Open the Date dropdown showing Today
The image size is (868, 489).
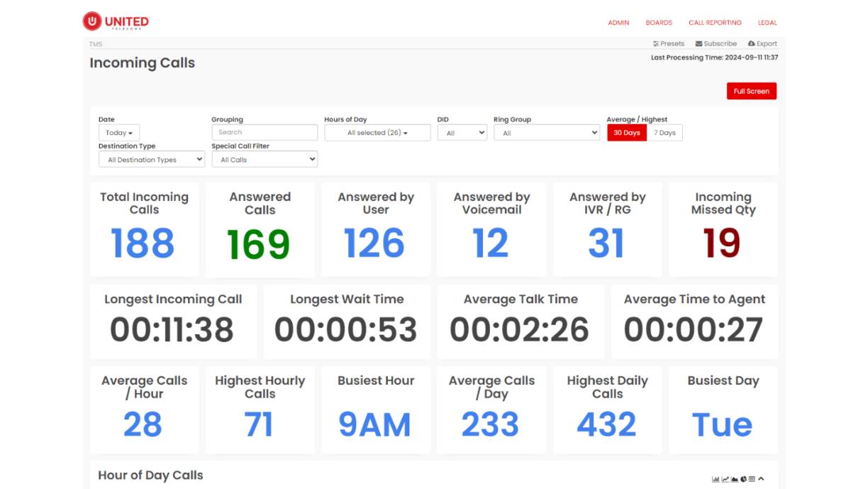[x=118, y=133]
